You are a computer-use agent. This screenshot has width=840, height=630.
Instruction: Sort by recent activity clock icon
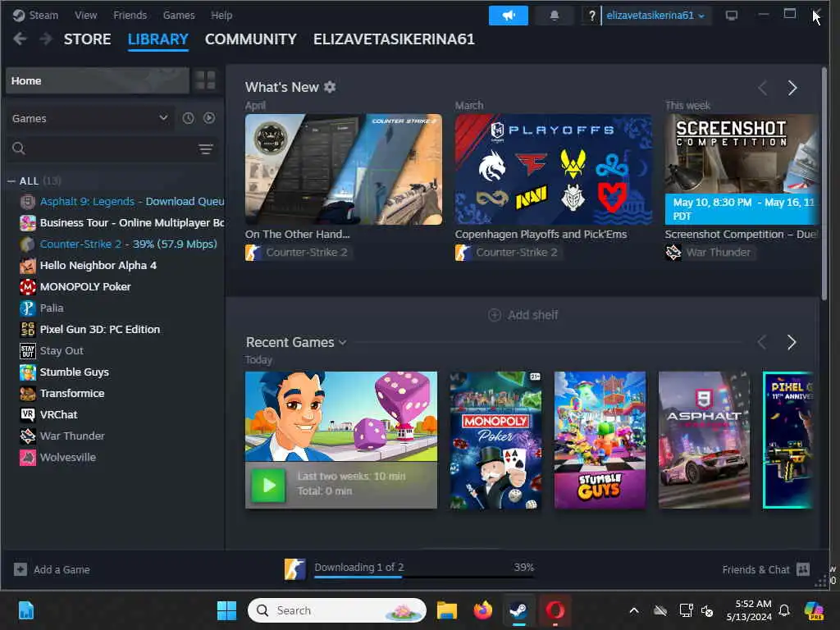pos(188,118)
